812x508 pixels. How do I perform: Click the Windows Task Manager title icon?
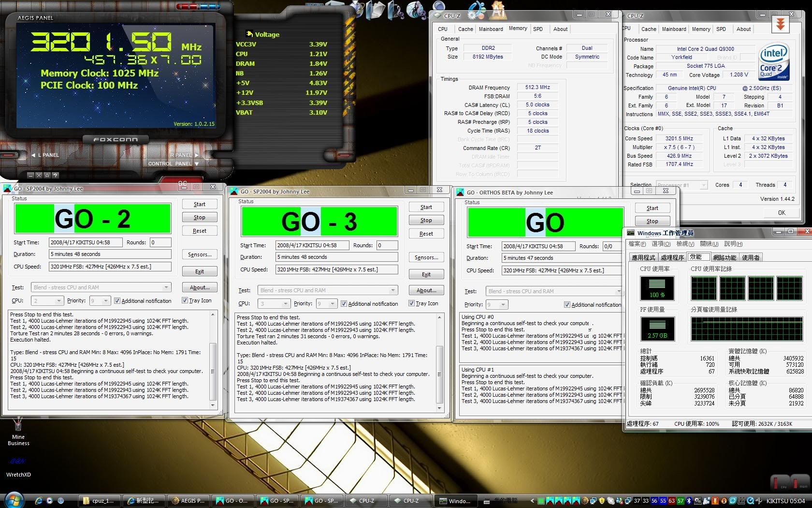coord(631,233)
